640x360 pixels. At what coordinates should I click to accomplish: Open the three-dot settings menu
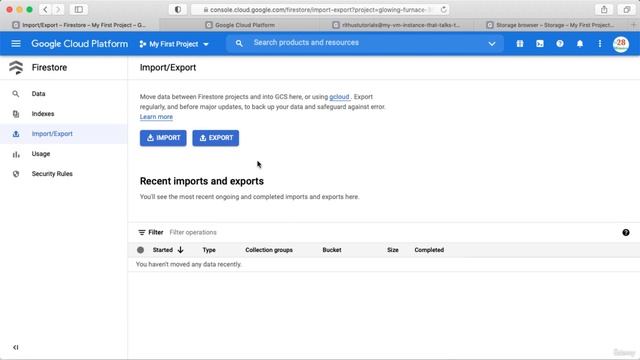[x=600, y=44]
